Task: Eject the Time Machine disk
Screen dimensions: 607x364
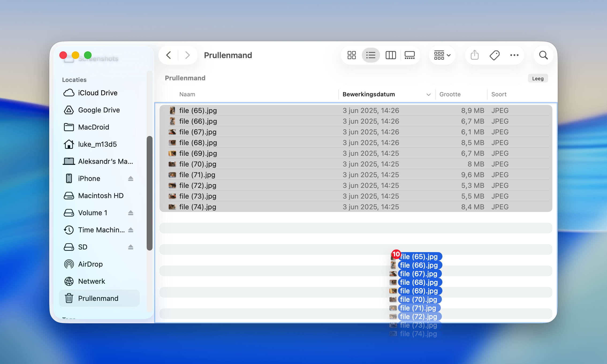Action: point(131,230)
